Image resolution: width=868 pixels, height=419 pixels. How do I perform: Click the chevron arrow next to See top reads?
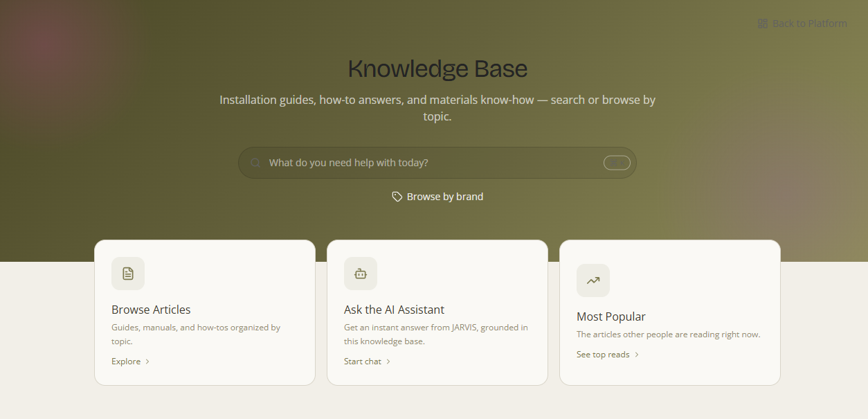click(x=637, y=355)
